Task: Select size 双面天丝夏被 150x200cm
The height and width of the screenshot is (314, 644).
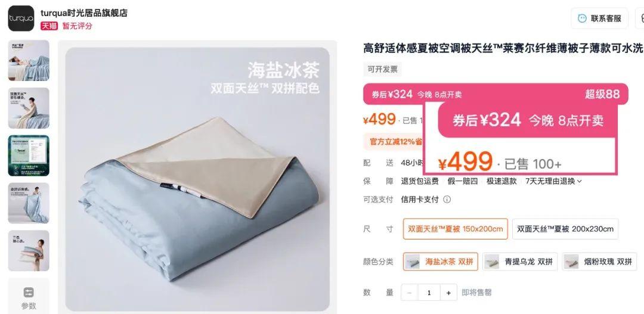Action: click(x=455, y=229)
